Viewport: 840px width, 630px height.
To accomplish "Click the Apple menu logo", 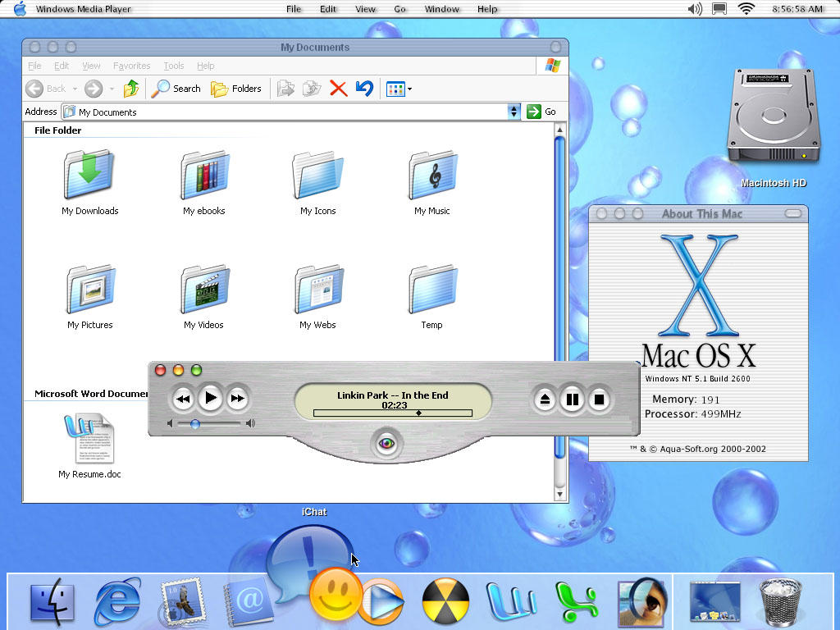I will (x=20, y=8).
